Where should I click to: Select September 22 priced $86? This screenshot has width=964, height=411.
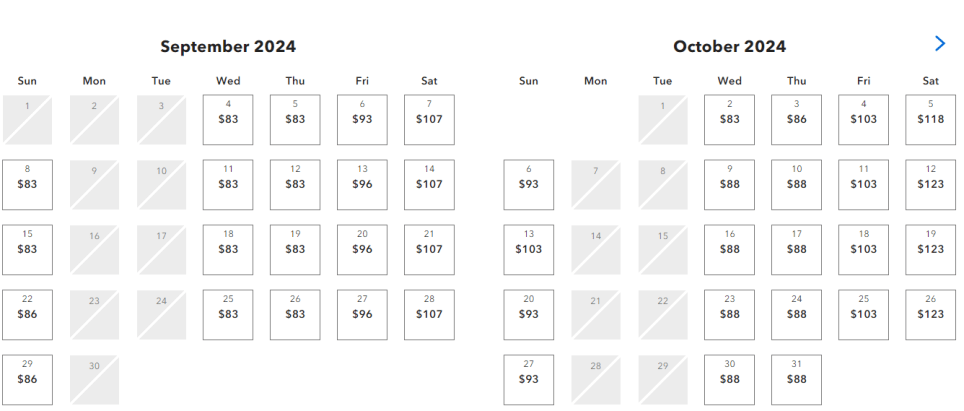click(27, 315)
